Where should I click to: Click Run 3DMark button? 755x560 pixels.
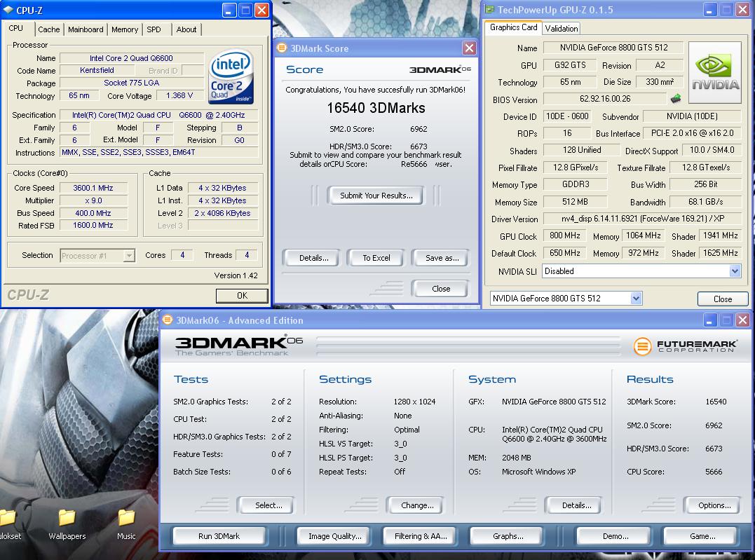[x=219, y=536]
